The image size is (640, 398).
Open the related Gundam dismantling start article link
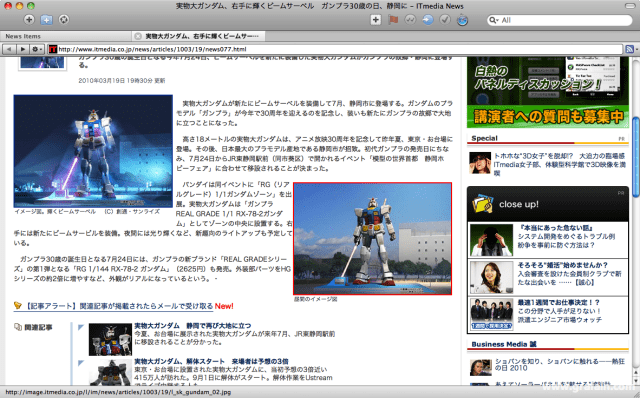point(211,361)
